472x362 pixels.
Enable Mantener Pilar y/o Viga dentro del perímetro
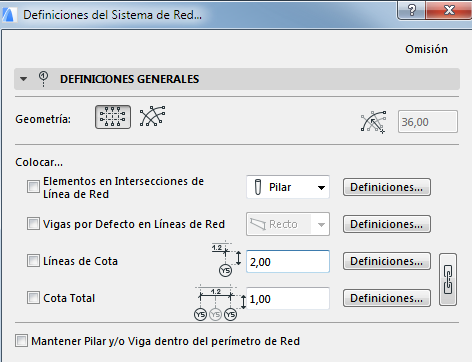coord(21,341)
